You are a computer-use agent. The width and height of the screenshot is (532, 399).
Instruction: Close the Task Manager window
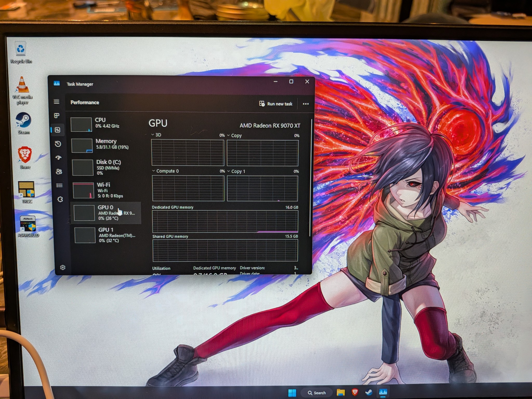307,82
